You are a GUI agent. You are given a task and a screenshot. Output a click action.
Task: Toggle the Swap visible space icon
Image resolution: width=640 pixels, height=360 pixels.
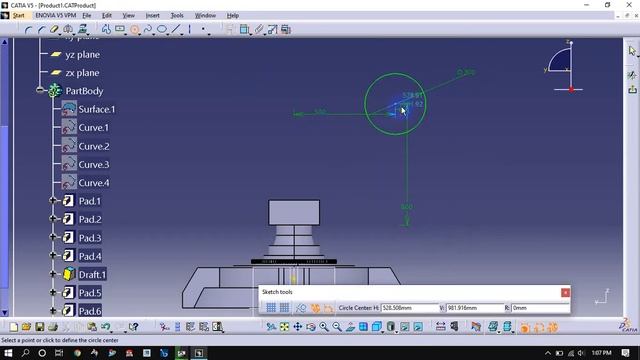click(418, 327)
